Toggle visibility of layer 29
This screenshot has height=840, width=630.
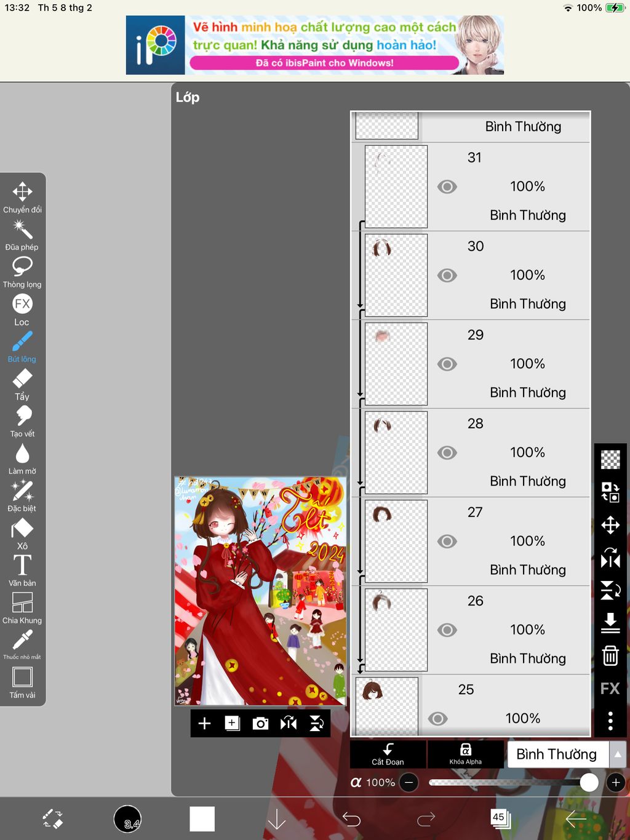[447, 364]
